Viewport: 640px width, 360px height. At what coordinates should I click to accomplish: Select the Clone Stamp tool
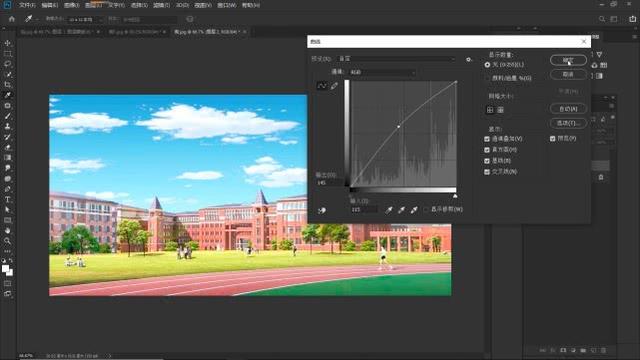(7, 126)
